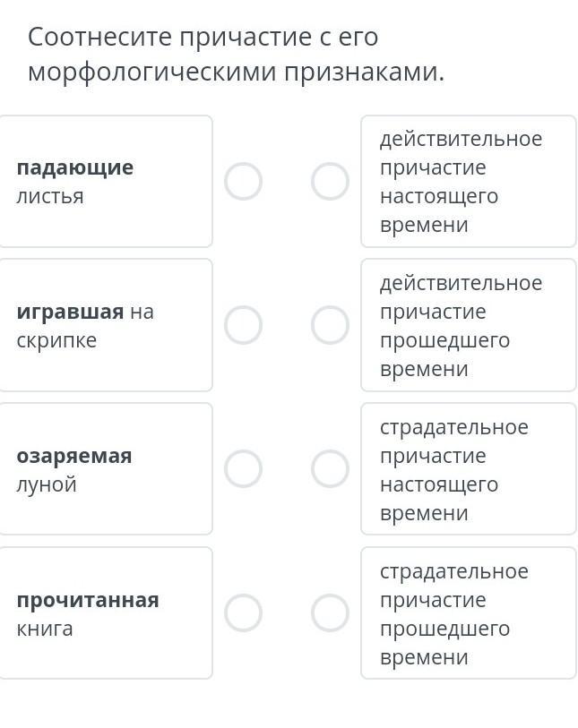The image size is (578, 728).
Task: Click the игравшая на скрипке card
Action: click(105, 325)
